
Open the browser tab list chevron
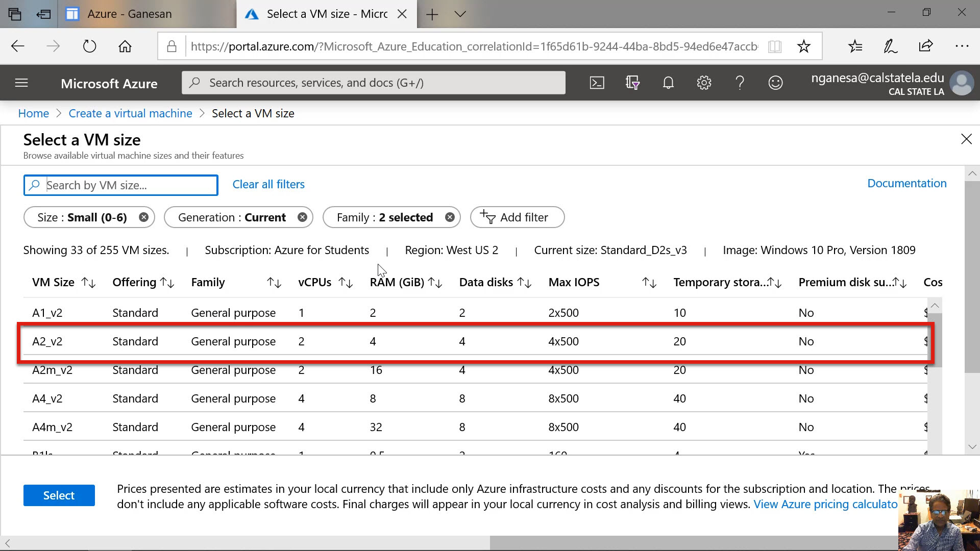point(460,14)
